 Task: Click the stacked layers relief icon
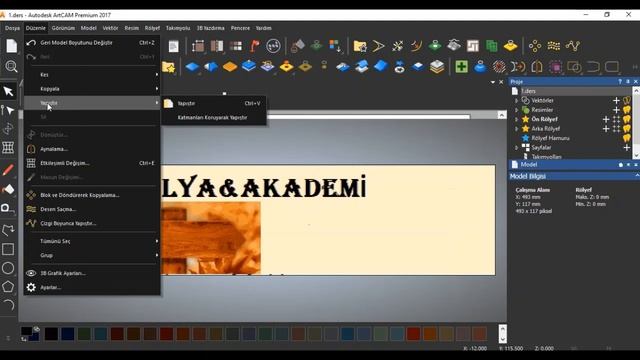pos(437,66)
